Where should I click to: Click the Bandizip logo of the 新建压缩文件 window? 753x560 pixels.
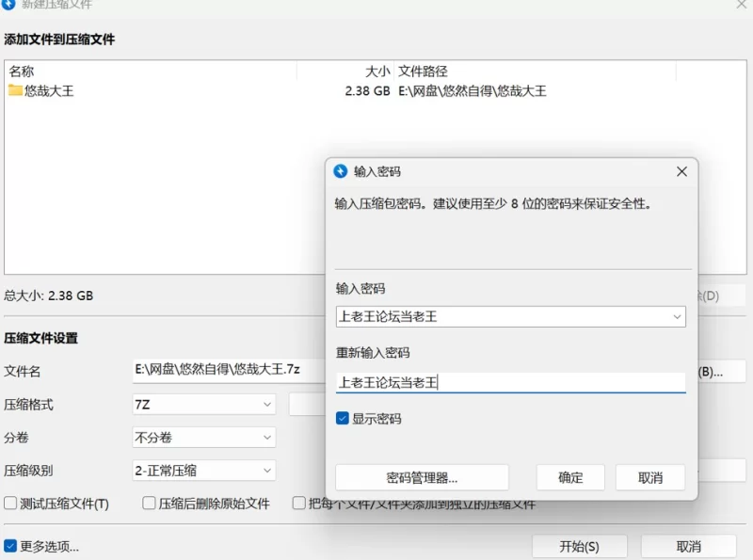pyautogui.click(x=8, y=4)
